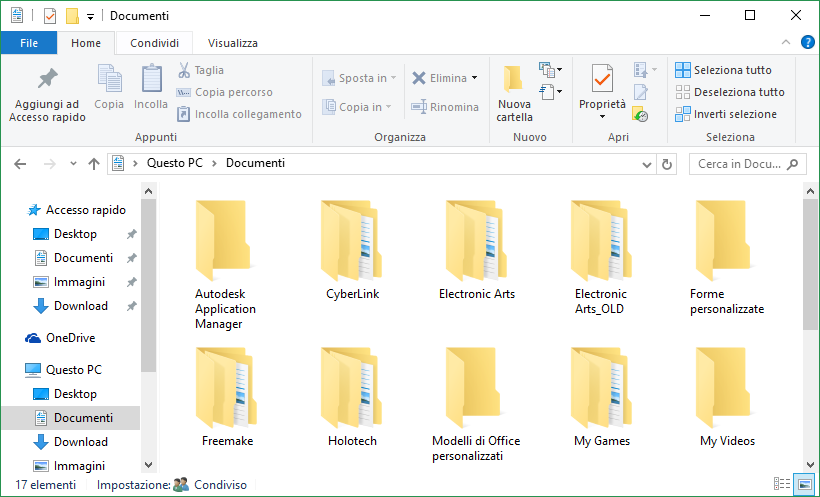Select the CyberLink folder
Image resolution: width=820 pixels, height=497 pixels.
point(352,250)
